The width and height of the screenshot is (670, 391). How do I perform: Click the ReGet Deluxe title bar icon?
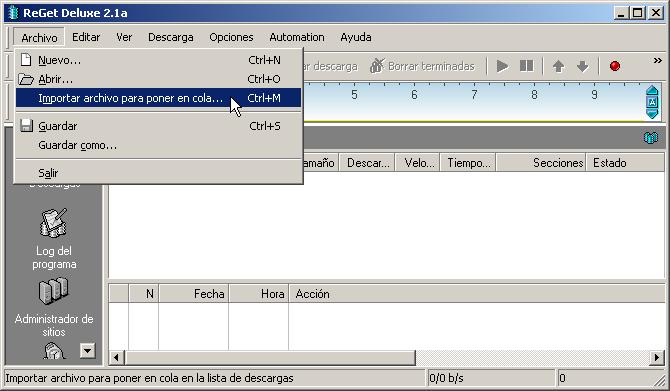coord(14,13)
